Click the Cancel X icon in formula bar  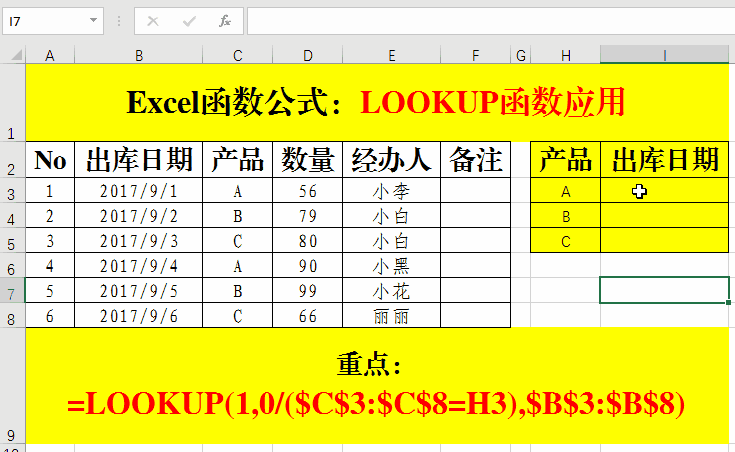click(x=153, y=21)
